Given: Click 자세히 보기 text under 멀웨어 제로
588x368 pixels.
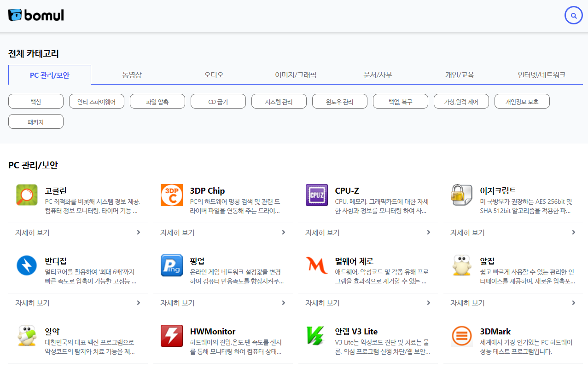Looking at the screenshot, I should point(322,303).
